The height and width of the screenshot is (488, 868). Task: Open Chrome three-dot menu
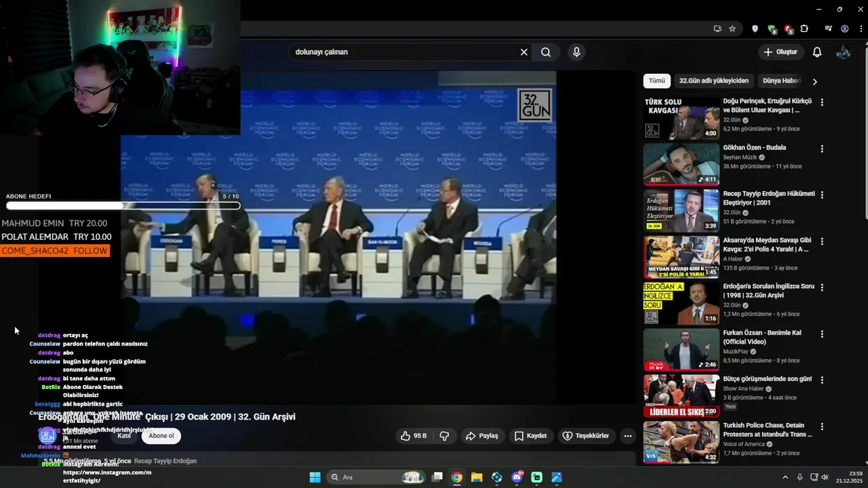pos(861,28)
